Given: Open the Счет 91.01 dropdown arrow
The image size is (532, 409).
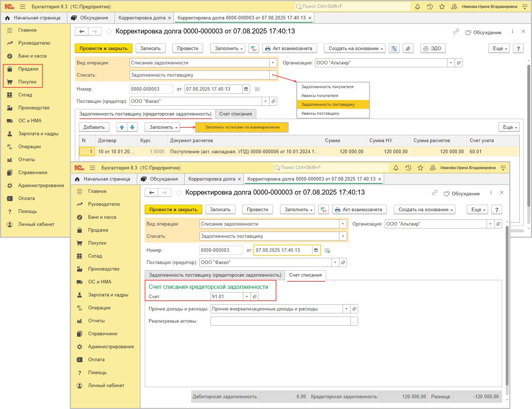Looking at the screenshot, I should pos(247,297).
